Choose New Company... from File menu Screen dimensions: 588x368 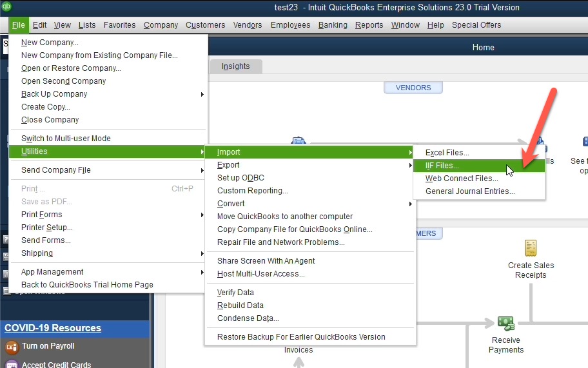pyautogui.click(x=108, y=43)
